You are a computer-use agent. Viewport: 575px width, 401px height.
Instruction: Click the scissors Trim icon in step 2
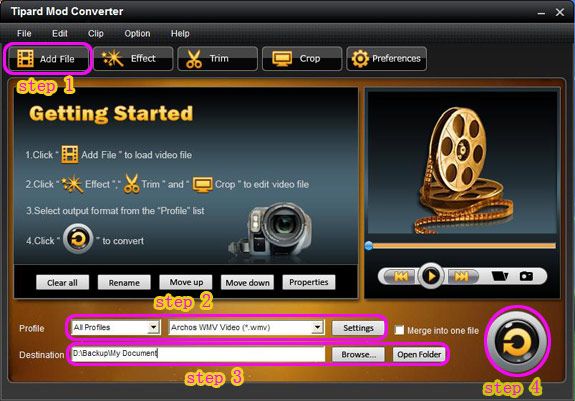(131, 184)
